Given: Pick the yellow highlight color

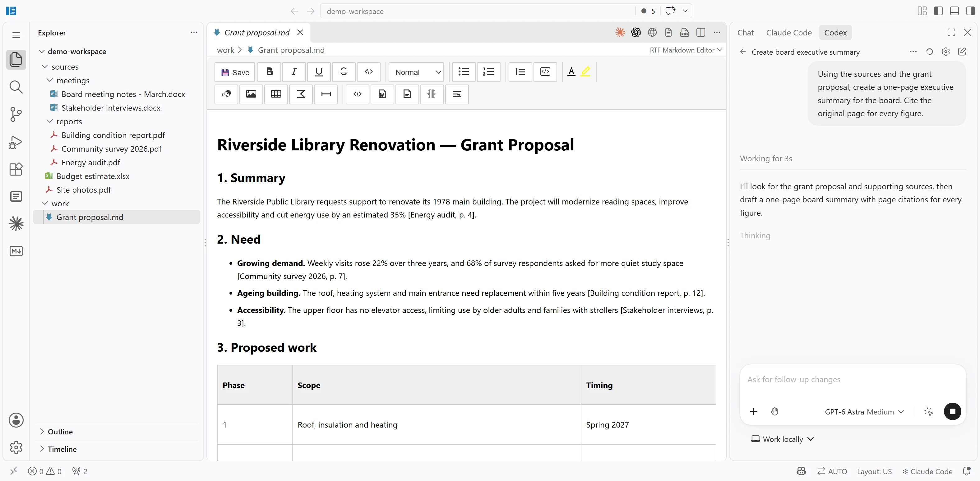Looking at the screenshot, I should (x=585, y=71).
